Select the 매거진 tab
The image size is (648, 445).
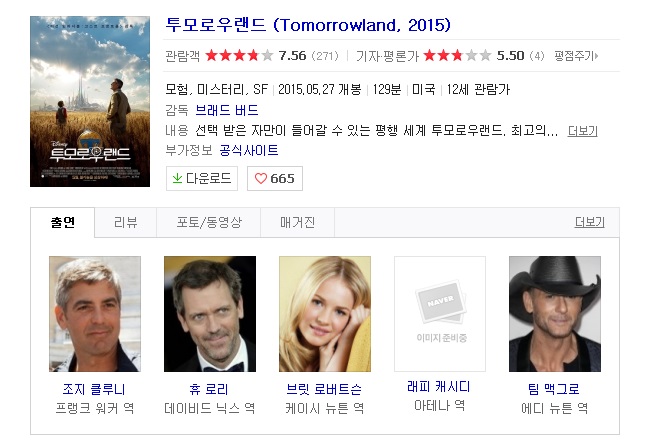point(298,223)
